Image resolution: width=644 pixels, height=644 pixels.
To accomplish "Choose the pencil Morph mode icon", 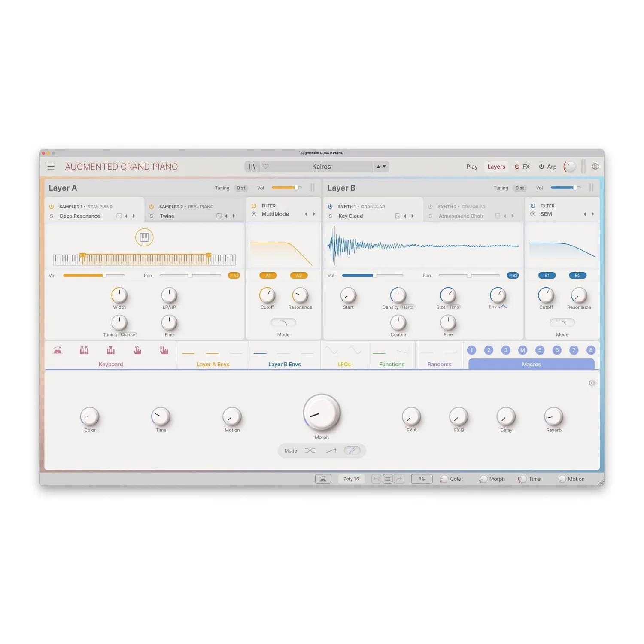I will [352, 450].
